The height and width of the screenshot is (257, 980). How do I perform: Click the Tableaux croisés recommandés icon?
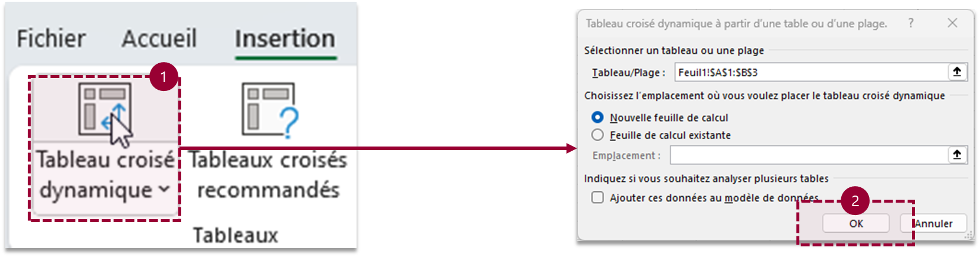(269, 110)
